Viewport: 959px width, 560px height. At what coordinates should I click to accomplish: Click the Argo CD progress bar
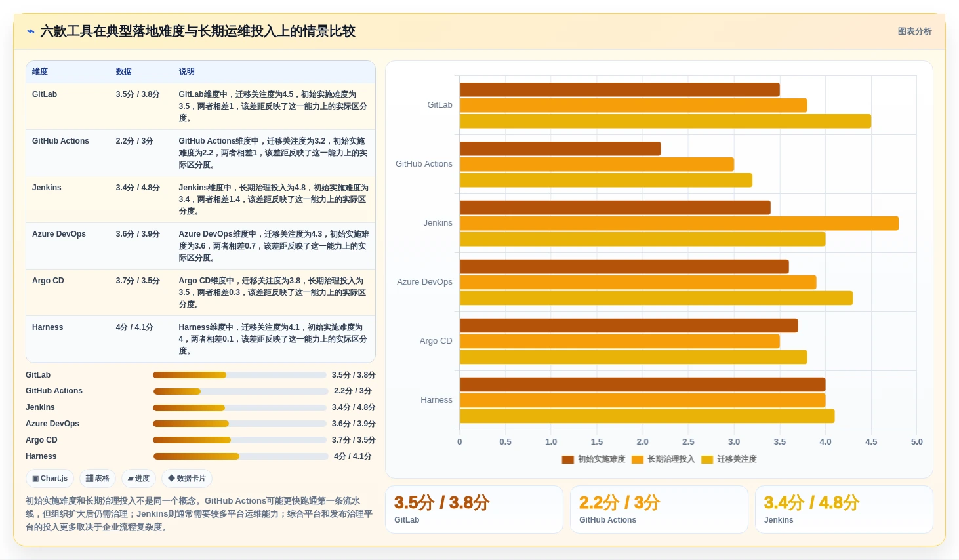239,440
